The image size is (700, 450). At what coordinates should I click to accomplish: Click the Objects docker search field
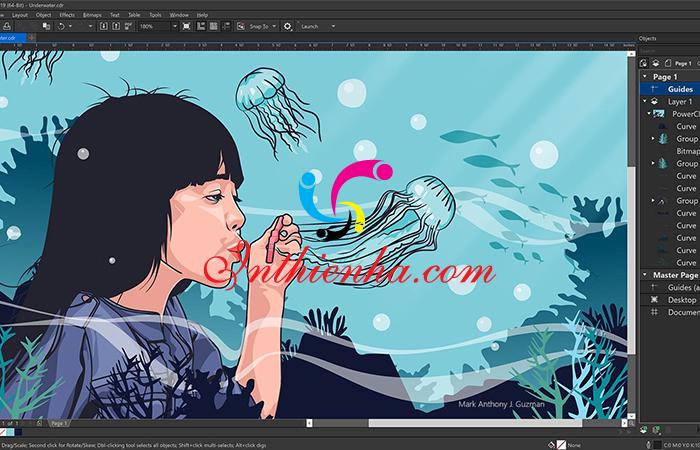pos(670,51)
